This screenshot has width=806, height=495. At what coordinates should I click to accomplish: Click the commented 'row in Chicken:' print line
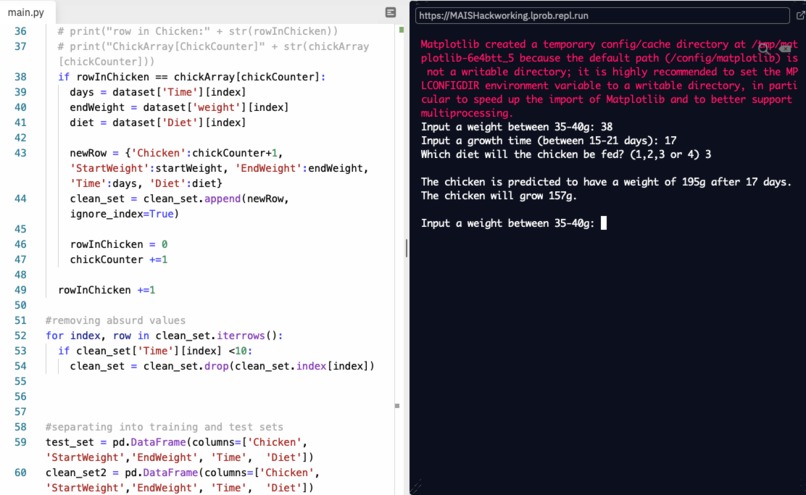197,31
